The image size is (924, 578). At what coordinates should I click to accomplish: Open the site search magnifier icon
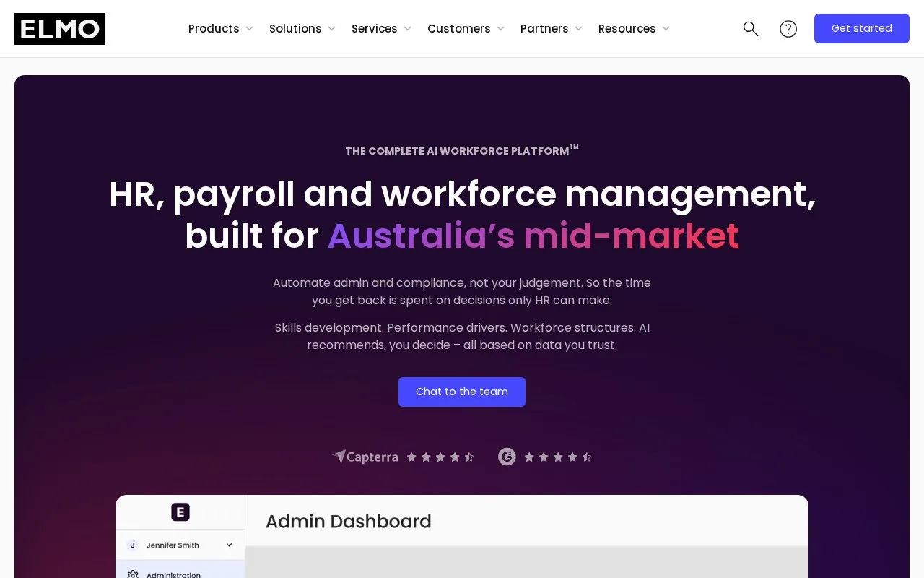751,29
